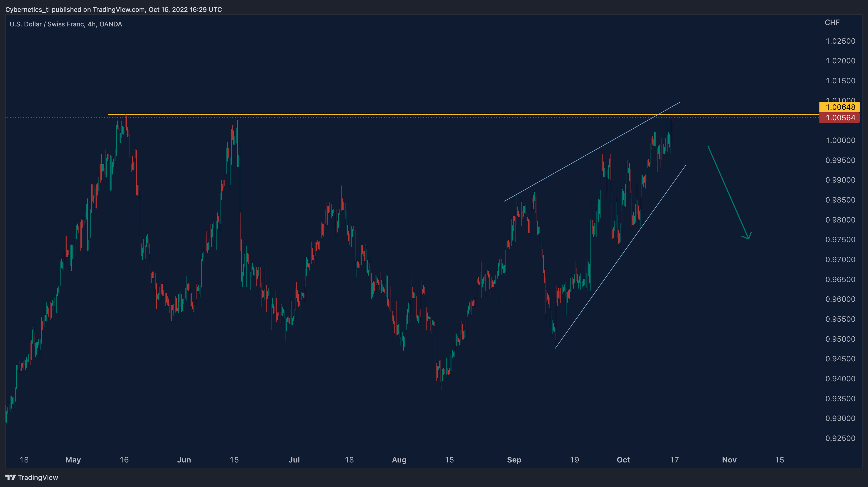868x487 pixels.
Task: Click the 0.94500 price axis label
Action: (x=840, y=359)
